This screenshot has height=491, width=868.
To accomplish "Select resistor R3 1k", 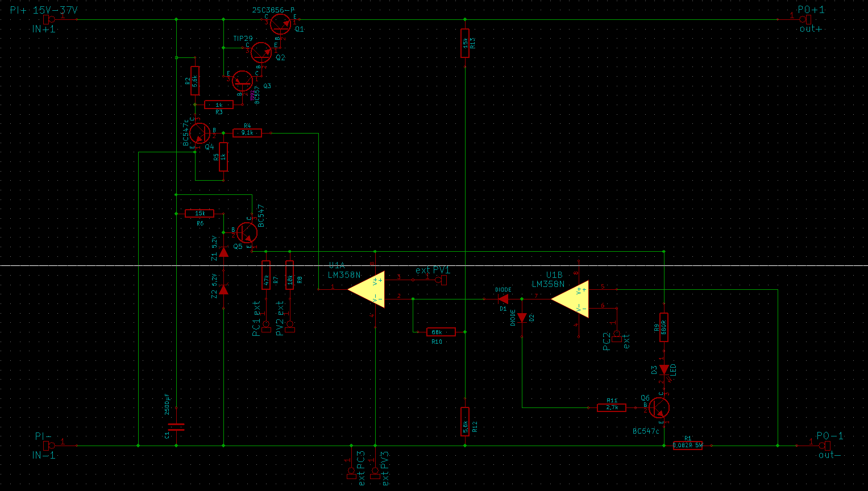I will point(219,105).
